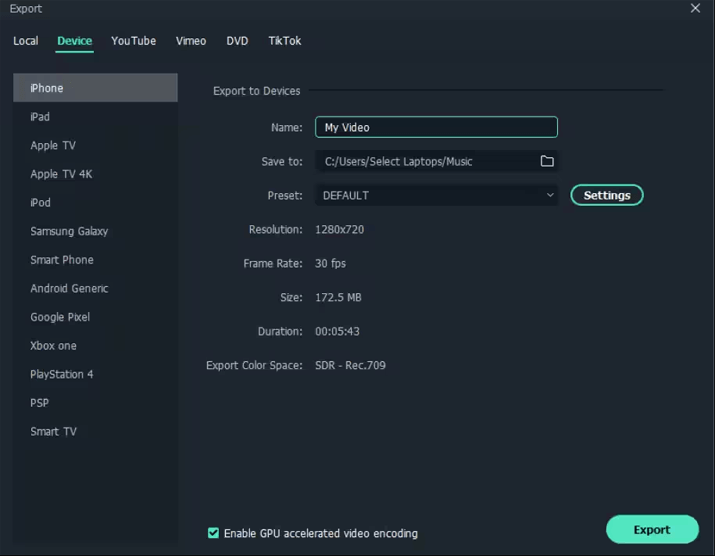This screenshot has width=715, height=556.
Task: Choose Apple TV 4K device
Action: click(x=95, y=174)
